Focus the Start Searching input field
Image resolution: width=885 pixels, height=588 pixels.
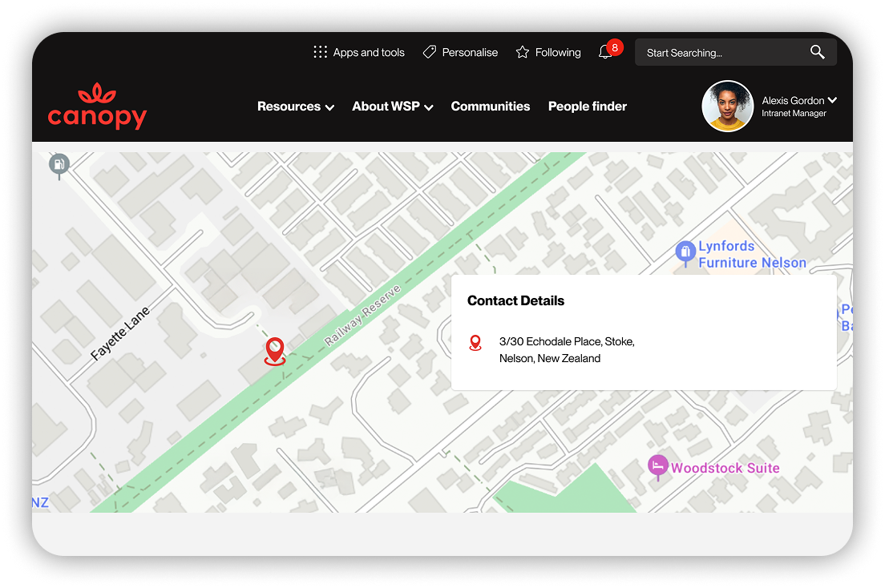721,53
